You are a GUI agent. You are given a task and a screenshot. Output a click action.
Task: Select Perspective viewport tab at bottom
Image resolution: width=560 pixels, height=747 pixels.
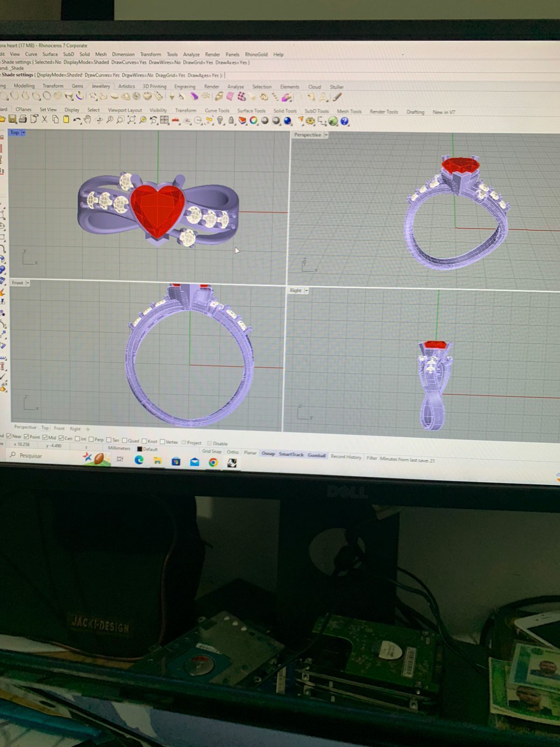[x=25, y=427]
